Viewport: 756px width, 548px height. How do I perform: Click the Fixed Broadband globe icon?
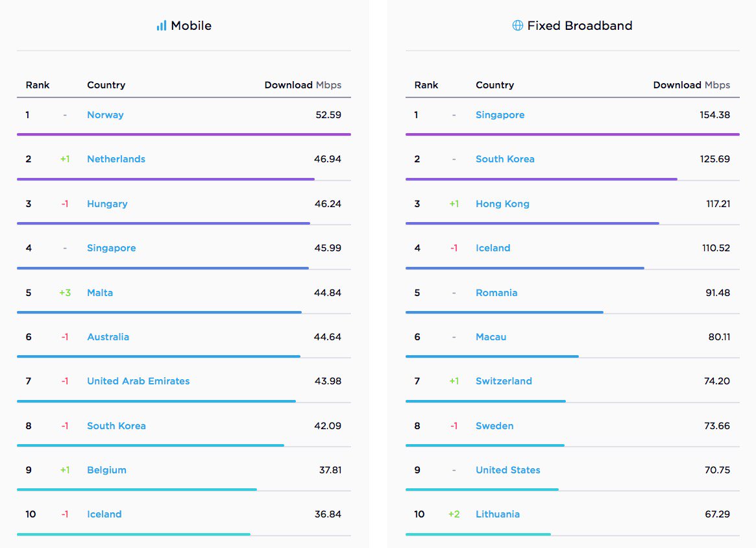[517, 26]
